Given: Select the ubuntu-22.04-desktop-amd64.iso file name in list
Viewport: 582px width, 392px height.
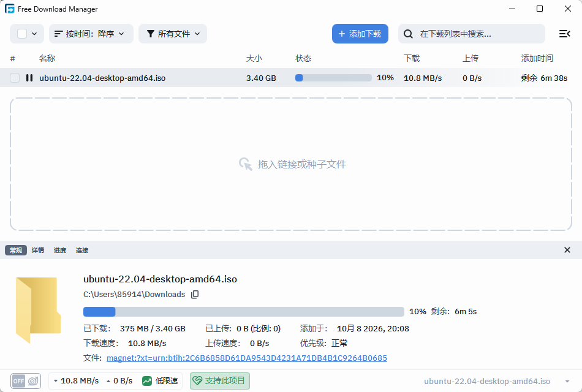Looking at the screenshot, I should click(102, 78).
